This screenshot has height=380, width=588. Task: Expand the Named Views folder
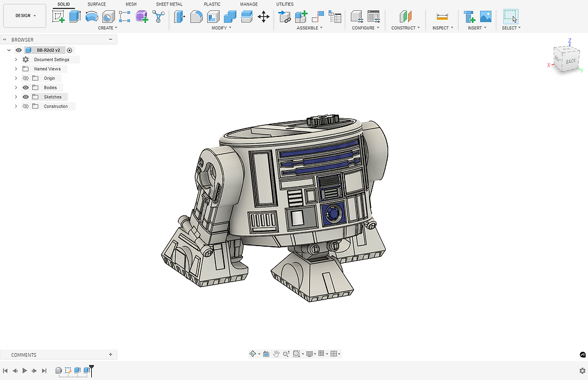[16, 69]
